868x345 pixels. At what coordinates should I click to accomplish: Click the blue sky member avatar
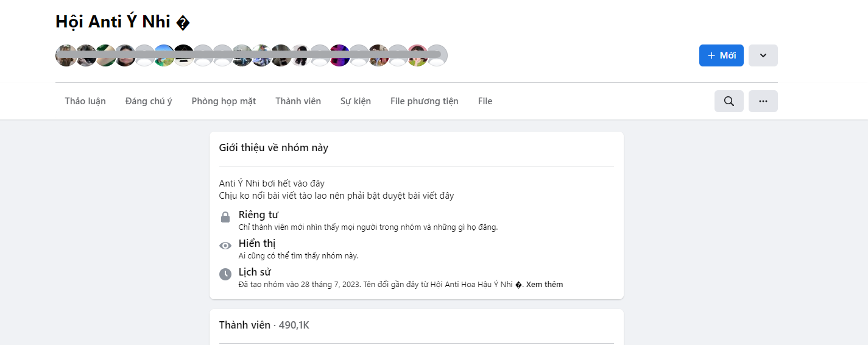pos(164,55)
